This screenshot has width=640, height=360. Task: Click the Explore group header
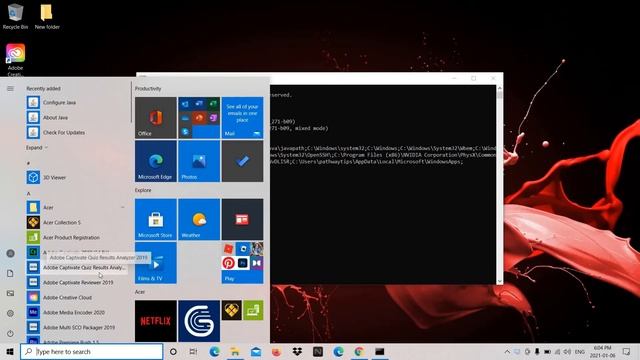143,190
